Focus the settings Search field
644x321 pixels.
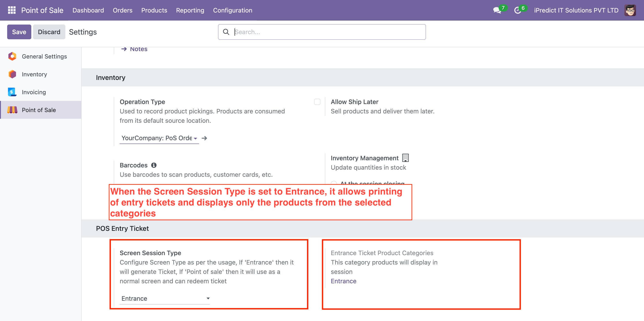point(328,32)
